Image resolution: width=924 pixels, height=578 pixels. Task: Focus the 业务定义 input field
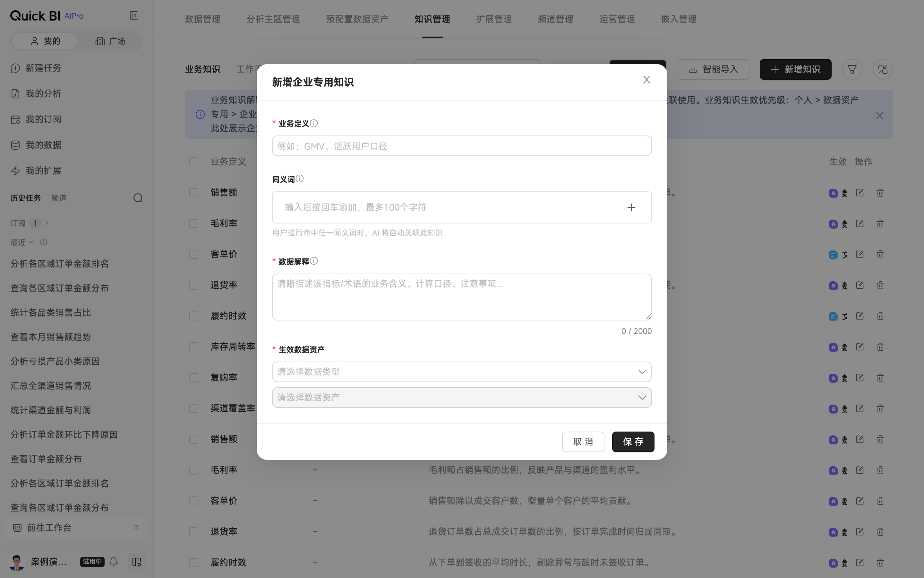(462, 146)
